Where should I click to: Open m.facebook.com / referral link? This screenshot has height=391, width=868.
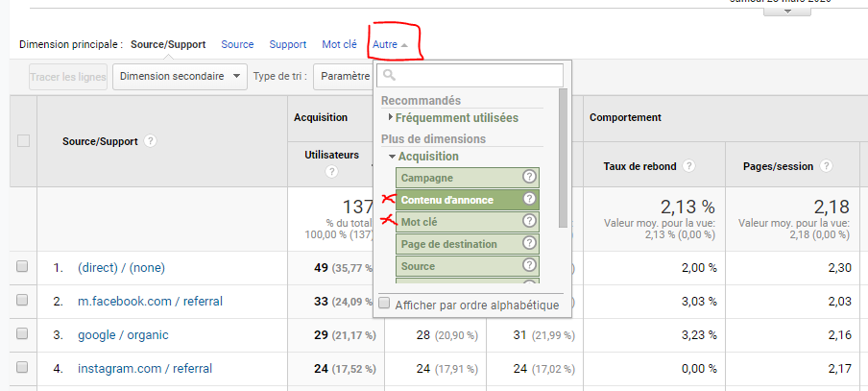pyautogui.click(x=150, y=302)
